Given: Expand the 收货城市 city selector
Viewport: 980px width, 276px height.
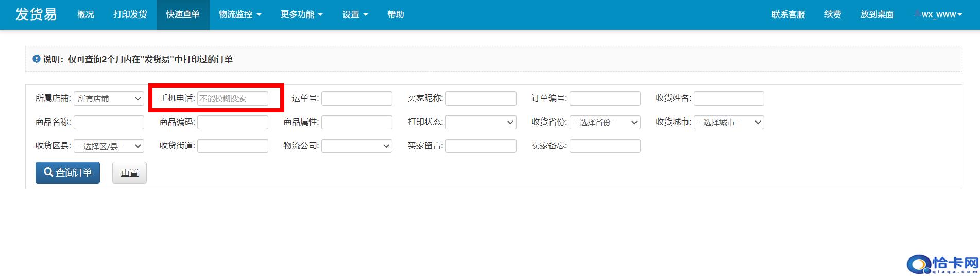Looking at the screenshot, I should coord(728,122).
